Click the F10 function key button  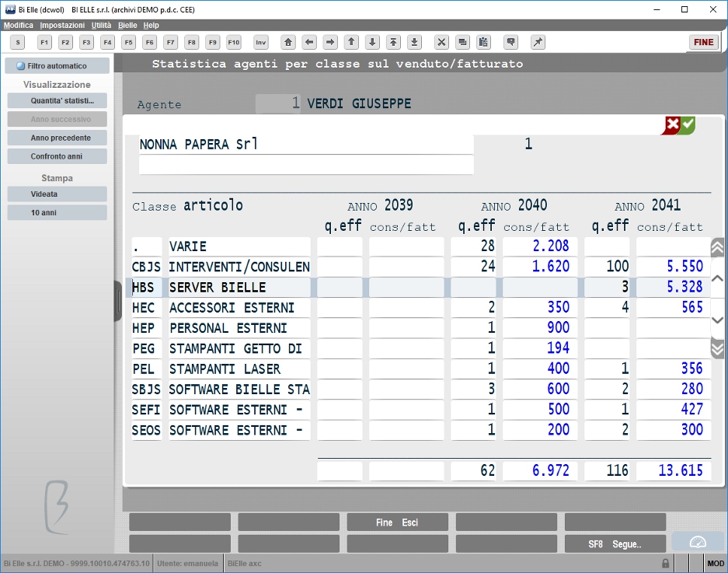tap(234, 42)
